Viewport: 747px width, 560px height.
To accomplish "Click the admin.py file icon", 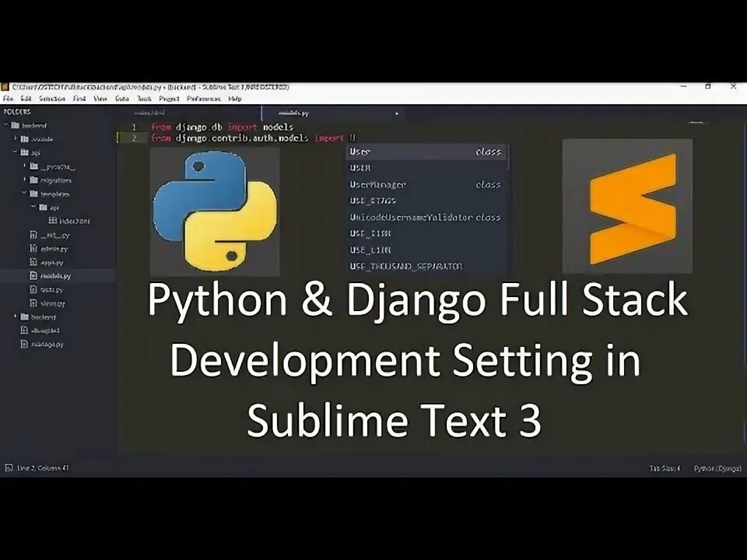I will (x=33, y=249).
